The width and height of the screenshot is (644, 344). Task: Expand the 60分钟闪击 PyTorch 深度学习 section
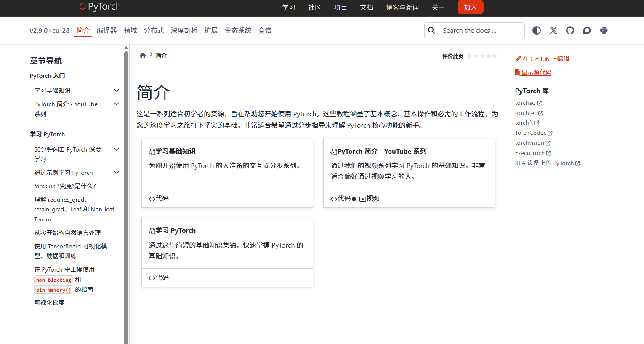click(x=117, y=149)
